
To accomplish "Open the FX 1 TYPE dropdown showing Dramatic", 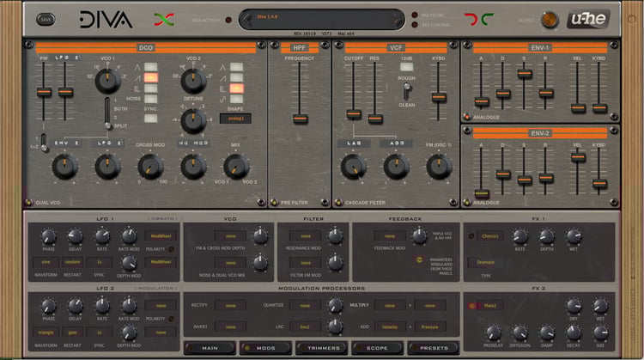I will (485, 262).
